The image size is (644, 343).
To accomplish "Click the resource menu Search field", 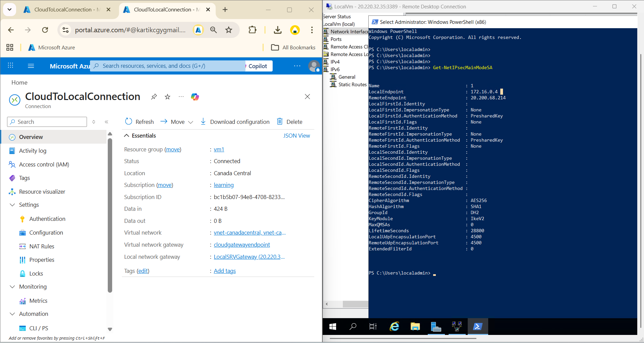I will click(47, 122).
